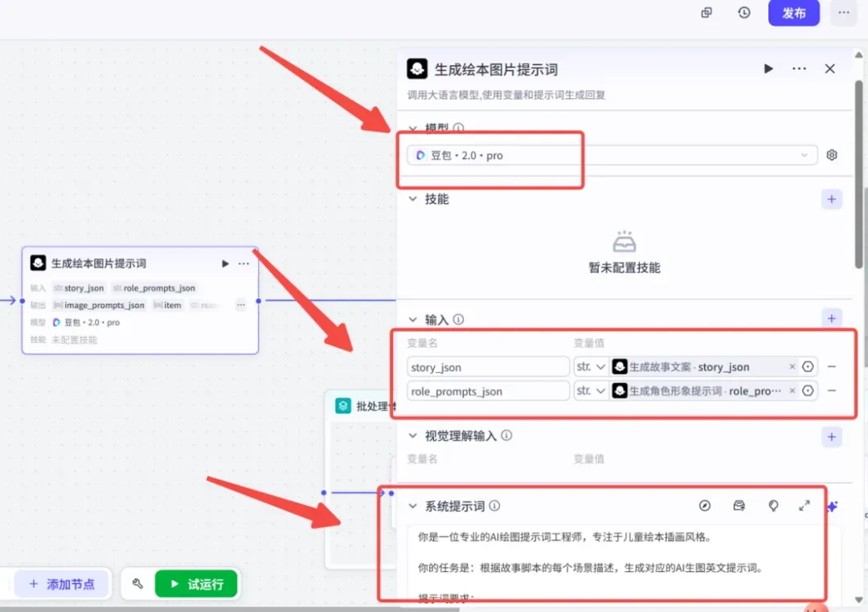The height and width of the screenshot is (612, 868).
Task: Click the item output tag on node
Action: pos(167,305)
